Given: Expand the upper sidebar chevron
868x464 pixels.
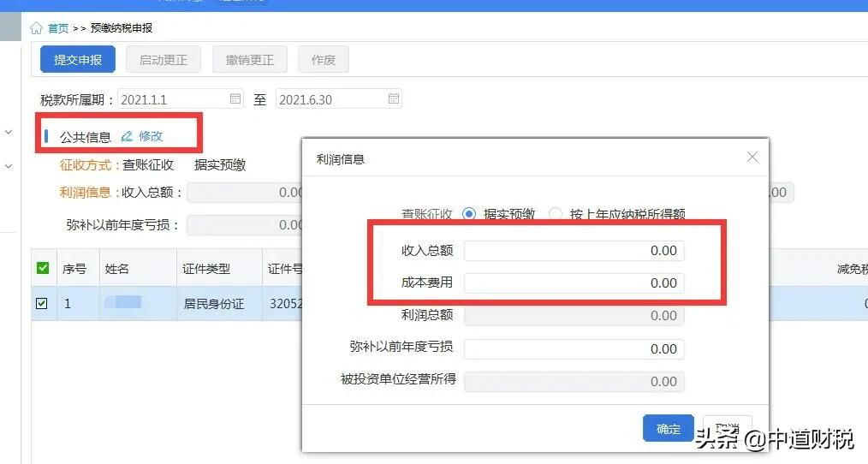Looking at the screenshot, I should (x=9, y=133).
